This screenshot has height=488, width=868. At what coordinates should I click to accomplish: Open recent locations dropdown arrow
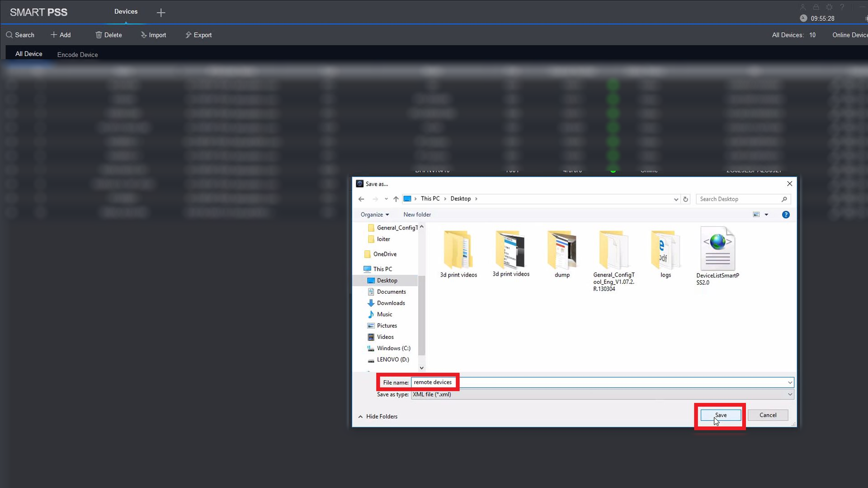tap(386, 199)
